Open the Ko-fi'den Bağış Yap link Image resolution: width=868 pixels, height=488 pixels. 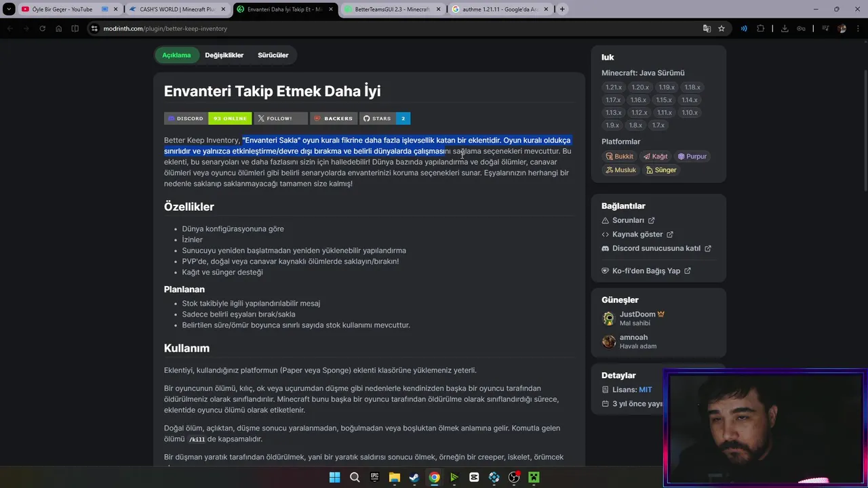tap(646, 271)
